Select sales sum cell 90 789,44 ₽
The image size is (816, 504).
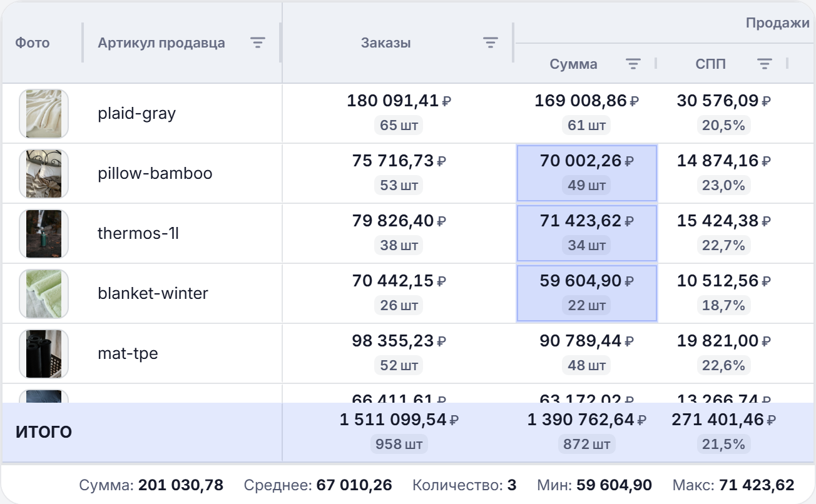586,353
